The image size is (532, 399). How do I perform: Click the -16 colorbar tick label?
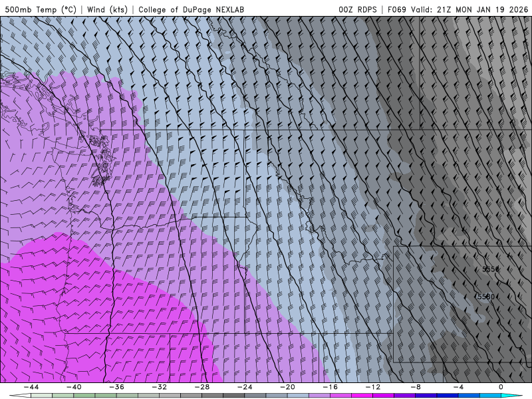click(x=331, y=387)
